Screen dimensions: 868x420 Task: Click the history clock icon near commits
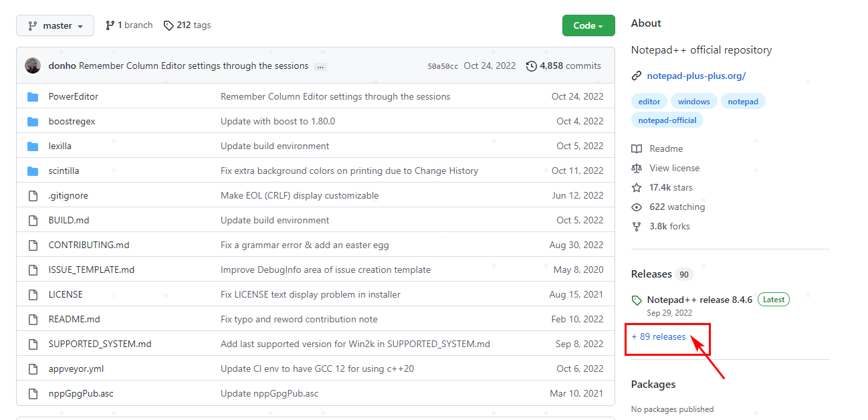(x=532, y=66)
